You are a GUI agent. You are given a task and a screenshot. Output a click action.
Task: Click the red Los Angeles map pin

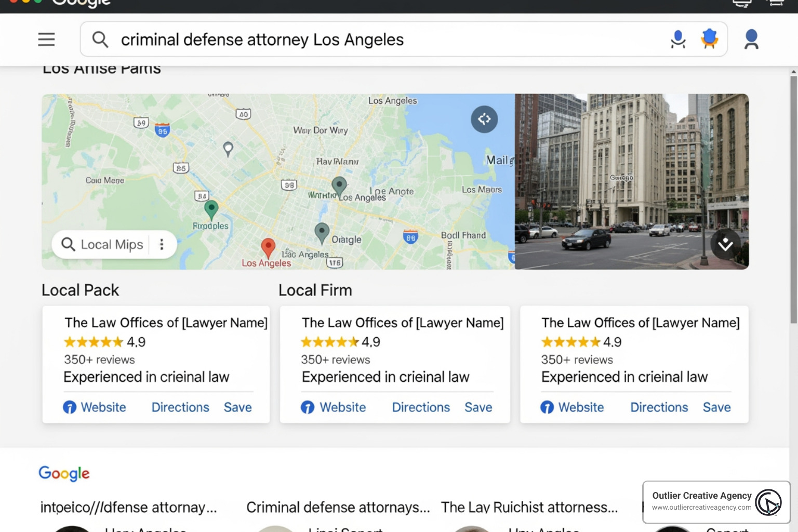268,248
